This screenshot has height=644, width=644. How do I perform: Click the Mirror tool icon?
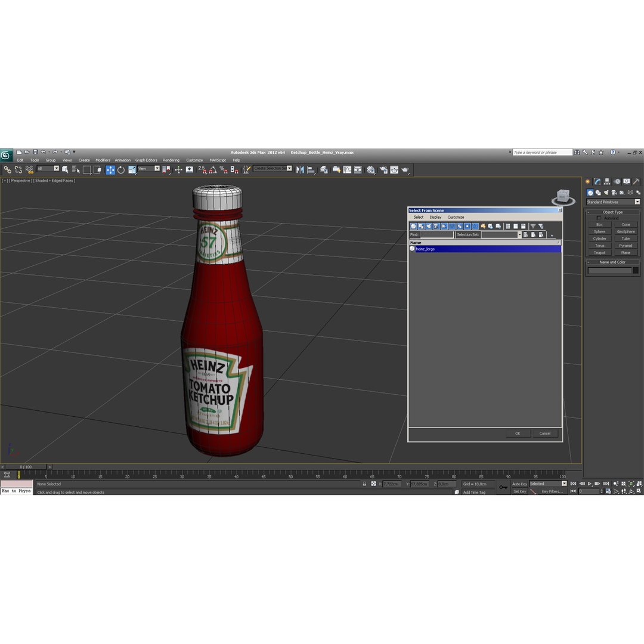[300, 169]
